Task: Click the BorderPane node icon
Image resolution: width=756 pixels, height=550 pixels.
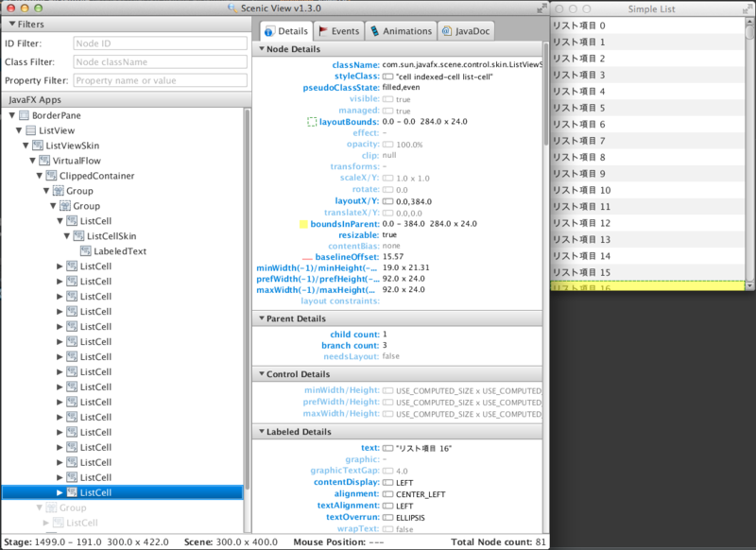Action: click(x=25, y=115)
